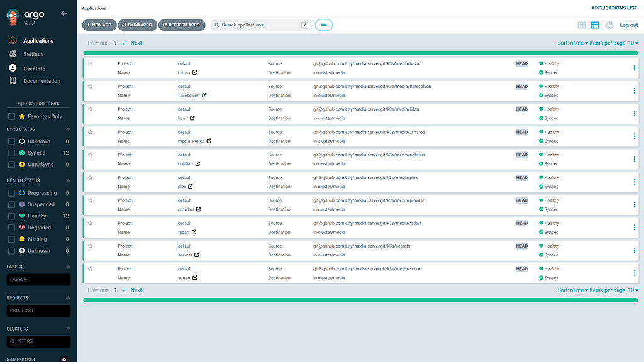Open the Applications section in the sidebar
This screenshot has height=362, width=644.
pos(38,41)
